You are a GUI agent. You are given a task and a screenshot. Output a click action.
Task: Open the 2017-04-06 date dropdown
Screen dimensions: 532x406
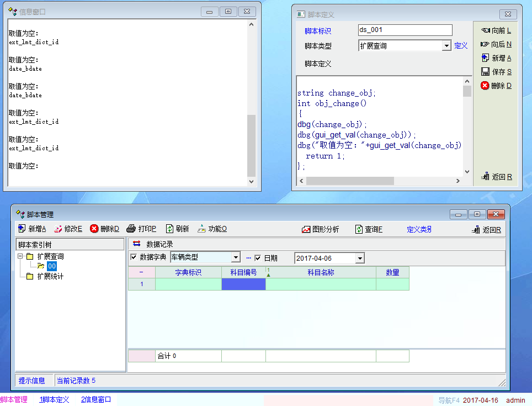coord(360,259)
